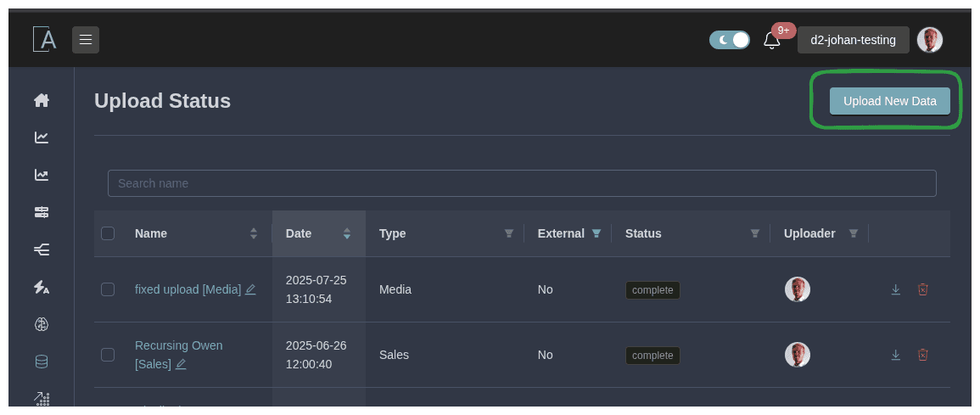Open the External column filter
Viewport: 980px width, 415px height.
(x=596, y=233)
